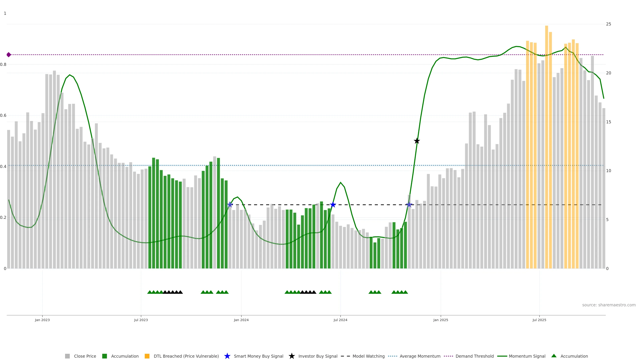Click the Jul 2025 axis tick label
644x362 pixels.
tap(539, 320)
